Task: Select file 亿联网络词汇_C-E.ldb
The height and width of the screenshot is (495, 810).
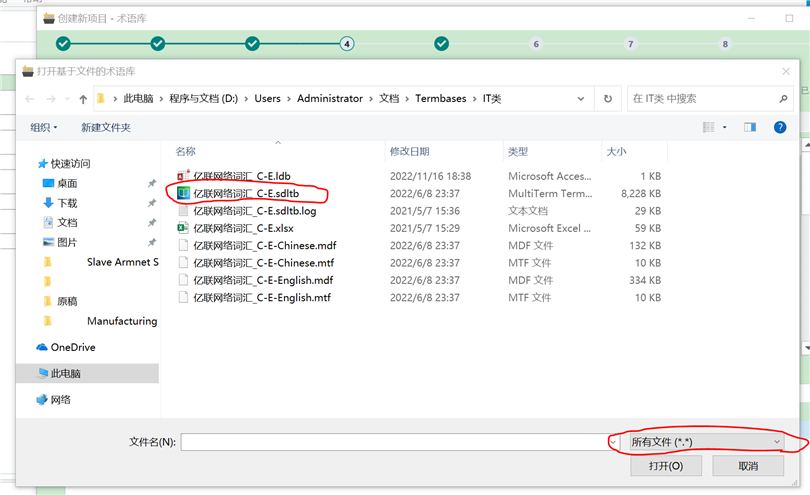Action: click(x=242, y=176)
